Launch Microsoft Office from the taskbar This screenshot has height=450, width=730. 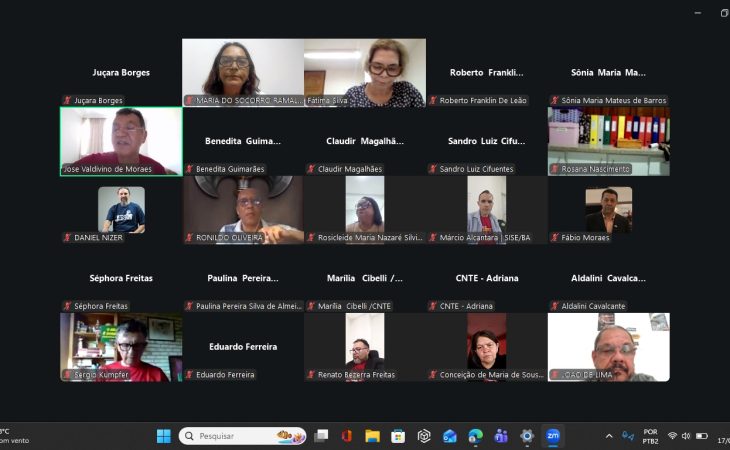pyautogui.click(x=346, y=436)
